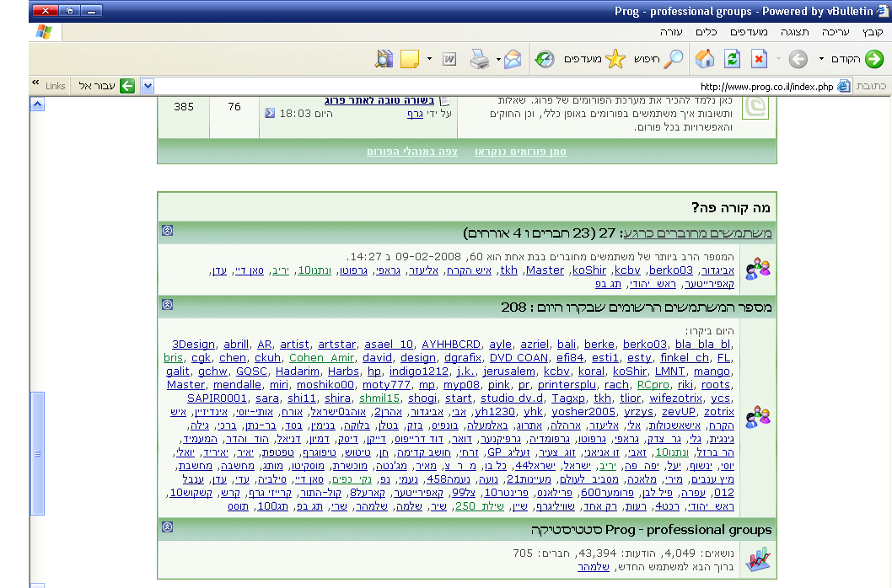Refresh the page with the green arrows icon
Image resolution: width=892 pixels, height=588 pixels.
click(x=732, y=59)
